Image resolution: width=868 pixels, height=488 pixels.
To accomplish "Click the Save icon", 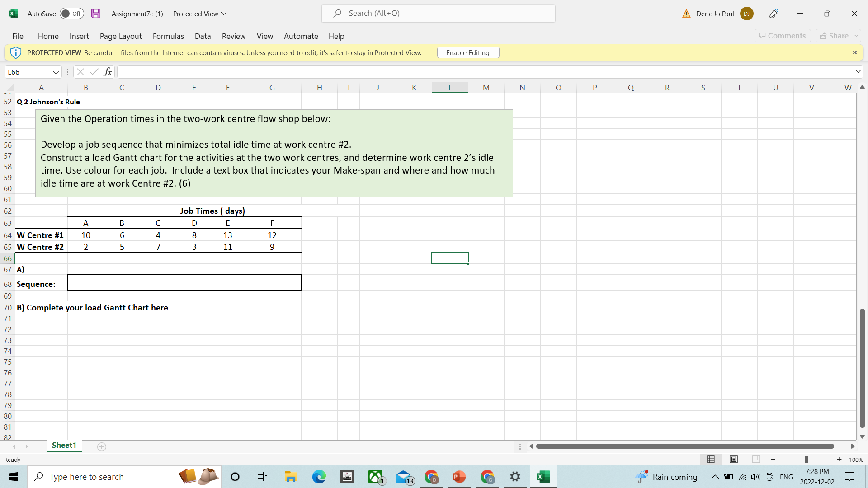I will click(95, 14).
